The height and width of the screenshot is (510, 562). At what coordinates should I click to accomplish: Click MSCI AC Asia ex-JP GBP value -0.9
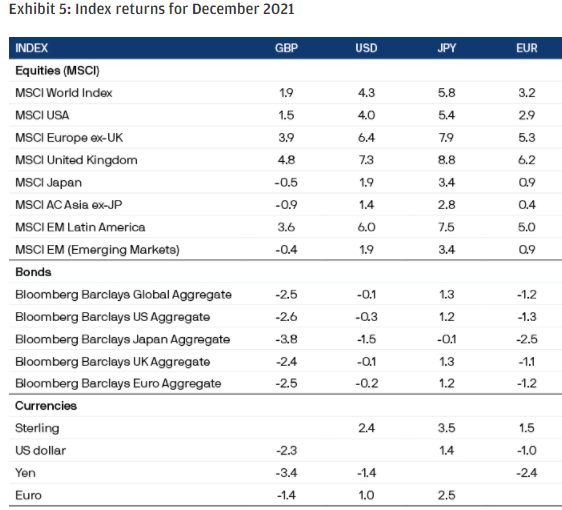(x=286, y=205)
